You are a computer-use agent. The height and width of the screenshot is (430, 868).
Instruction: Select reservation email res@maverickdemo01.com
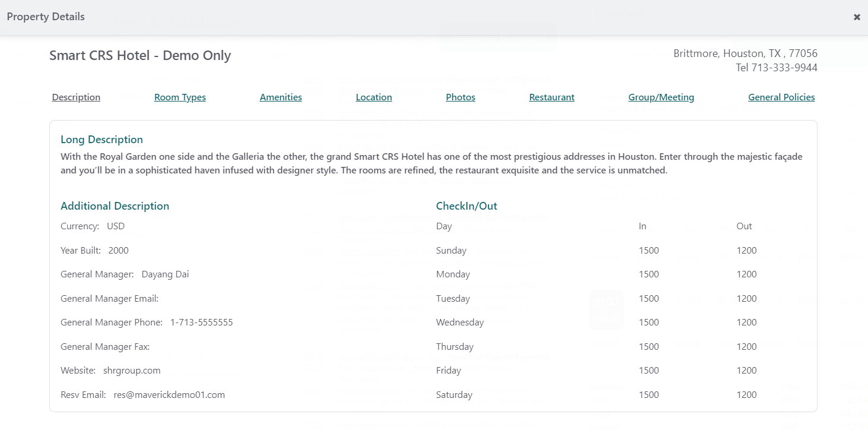(x=169, y=395)
